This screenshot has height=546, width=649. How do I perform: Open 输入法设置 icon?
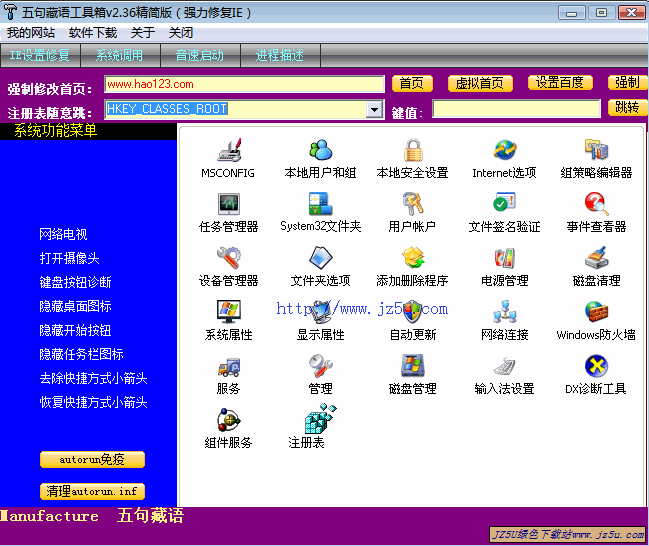point(505,366)
